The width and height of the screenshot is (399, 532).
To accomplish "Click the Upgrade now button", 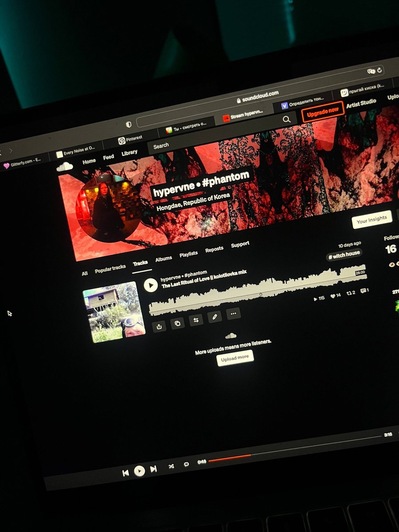I will pyautogui.click(x=323, y=112).
